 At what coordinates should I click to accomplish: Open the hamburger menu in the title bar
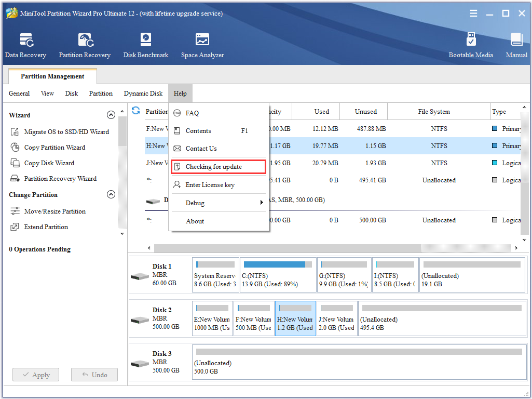pos(473,14)
